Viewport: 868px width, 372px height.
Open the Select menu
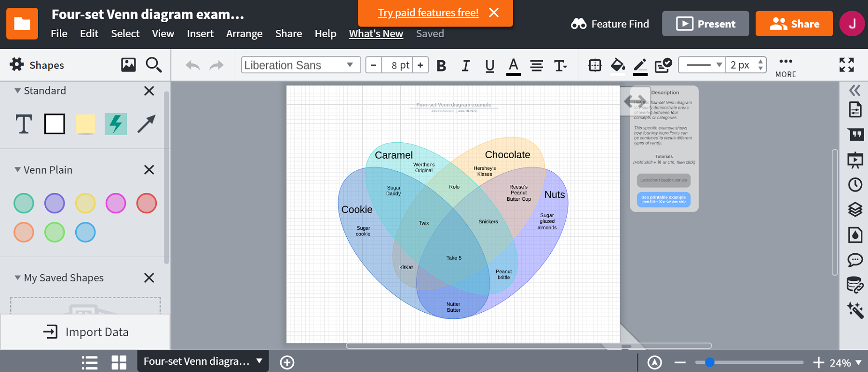pyautogui.click(x=125, y=34)
